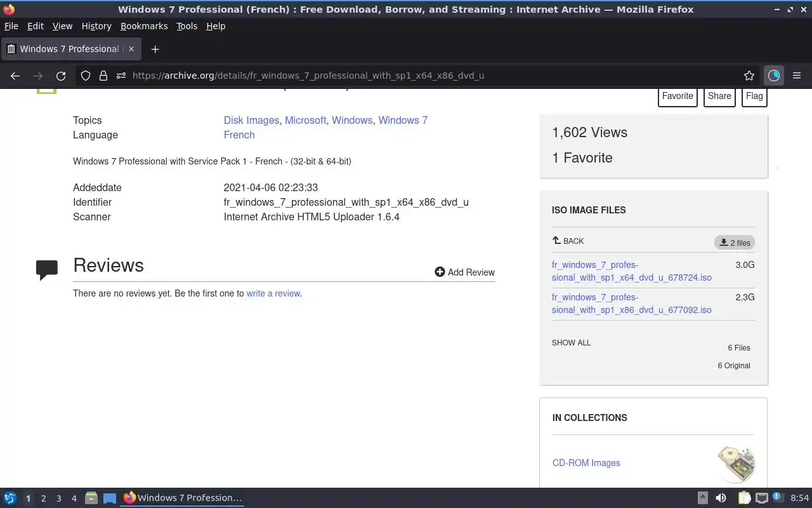Click the identifier value fr_windows_7_professional text
The image size is (812, 508).
coord(346,203)
